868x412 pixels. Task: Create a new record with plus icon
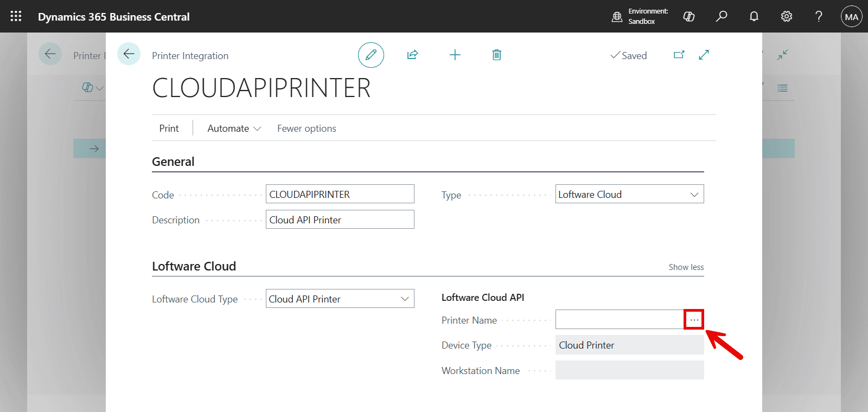455,55
